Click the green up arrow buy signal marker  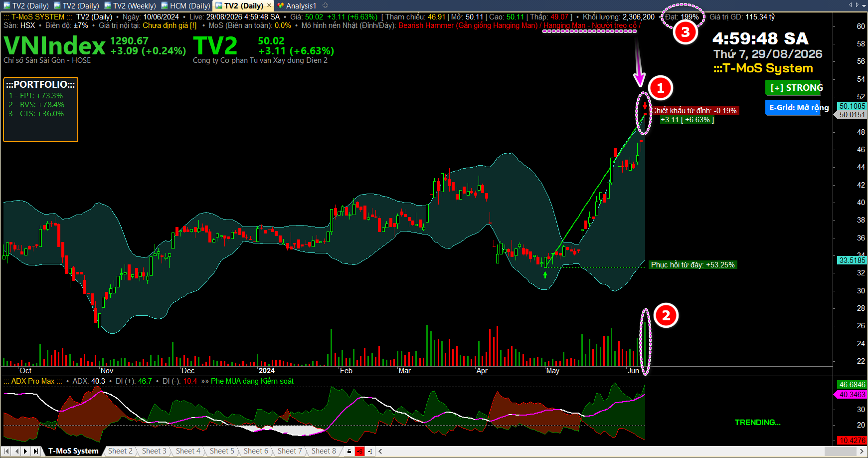point(545,274)
